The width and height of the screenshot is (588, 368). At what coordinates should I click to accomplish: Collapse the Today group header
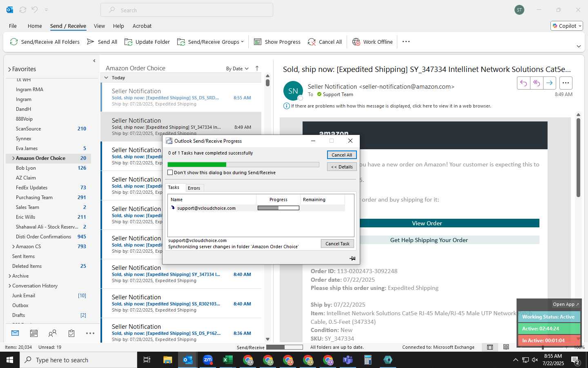106,78
